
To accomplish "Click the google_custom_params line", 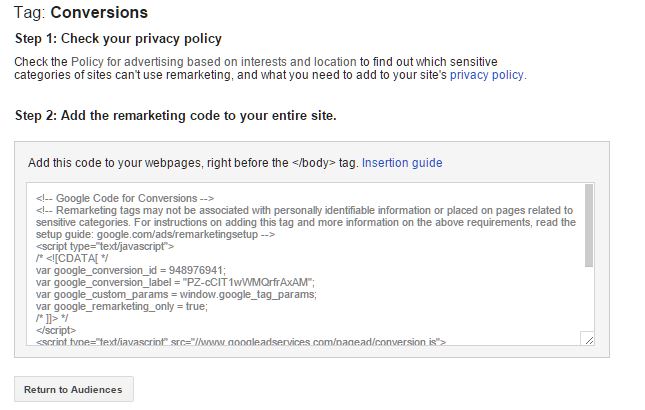I will coord(176,294).
